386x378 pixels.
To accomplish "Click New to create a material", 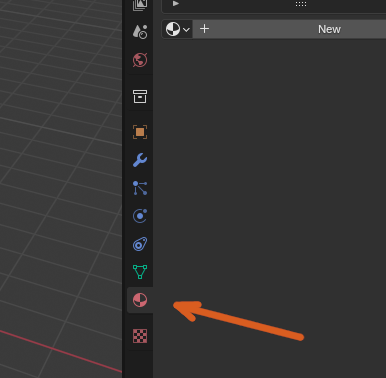I will pyautogui.click(x=289, y=29).
